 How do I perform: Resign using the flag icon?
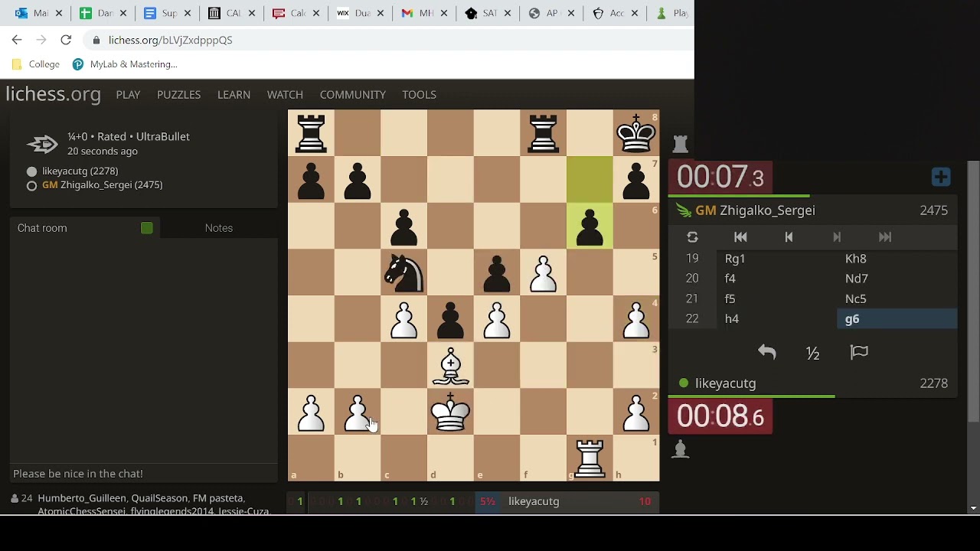click(859, 352)
